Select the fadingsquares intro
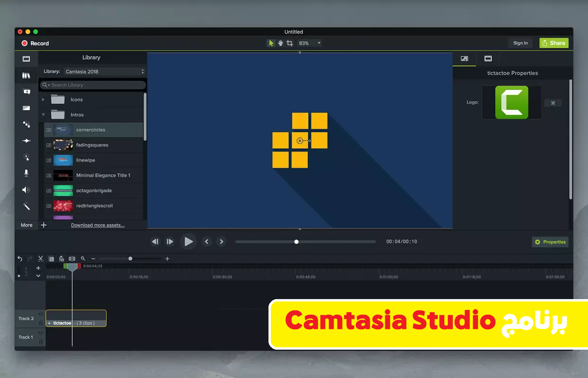Screen dimensions: 588x378 [94, 145]
